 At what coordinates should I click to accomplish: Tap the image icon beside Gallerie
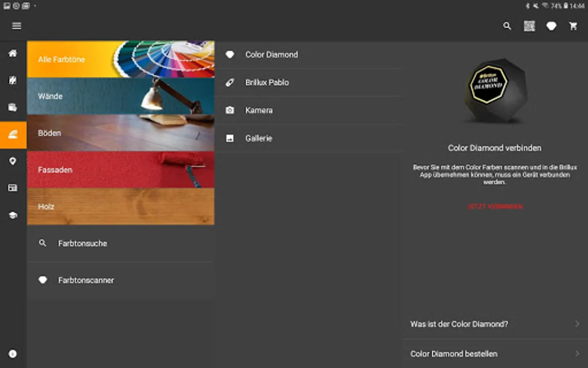pos(230,138)
